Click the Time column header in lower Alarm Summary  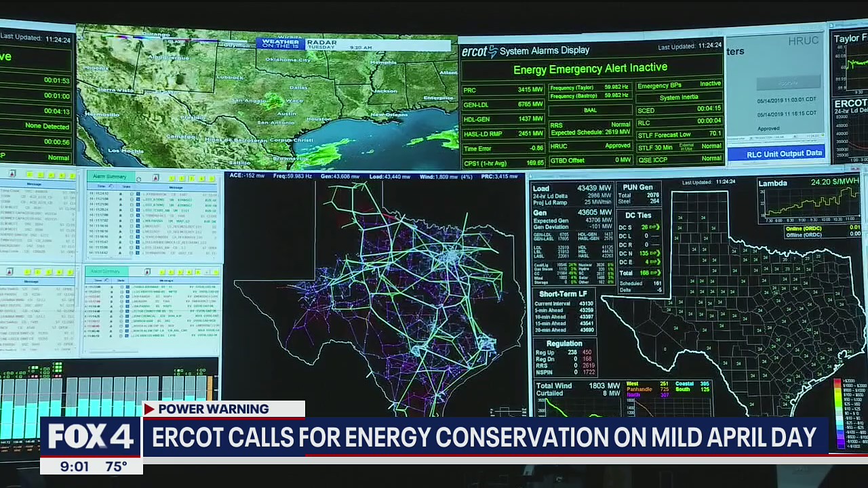pyautogui.click(x=98, y=281)
